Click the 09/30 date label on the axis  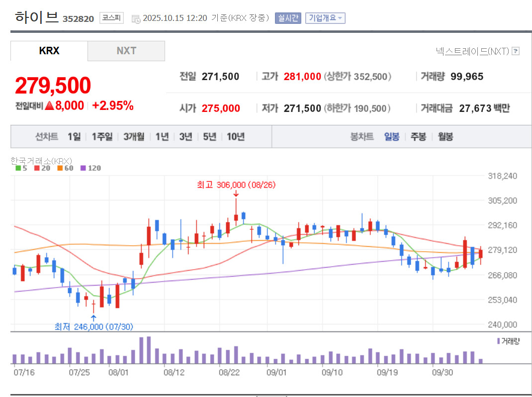pyautogui.click(x=443, y=373)
